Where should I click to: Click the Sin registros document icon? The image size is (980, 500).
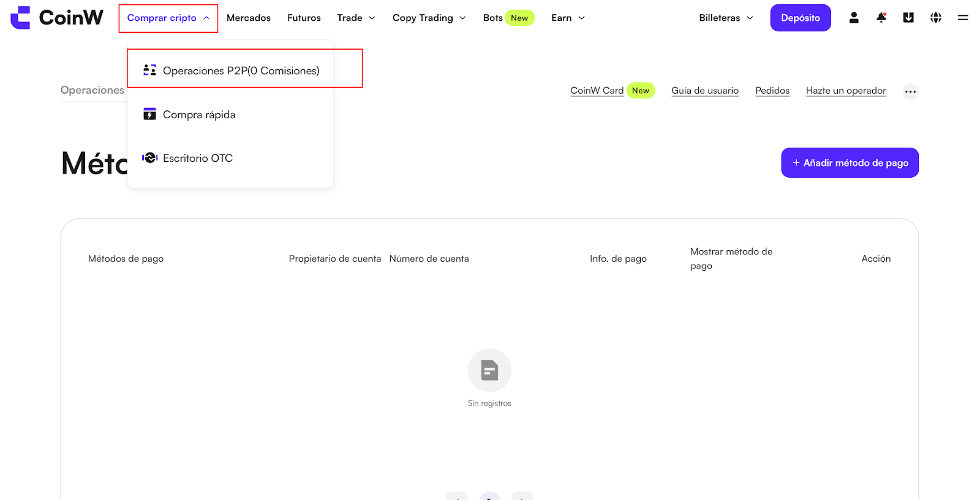pyautogui.click(x=489, y=370)
